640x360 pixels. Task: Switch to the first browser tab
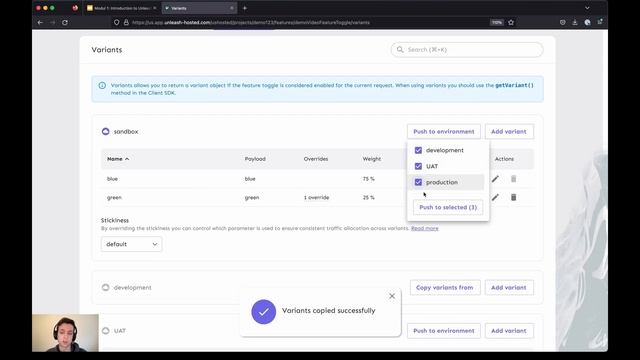click(121, 8)
